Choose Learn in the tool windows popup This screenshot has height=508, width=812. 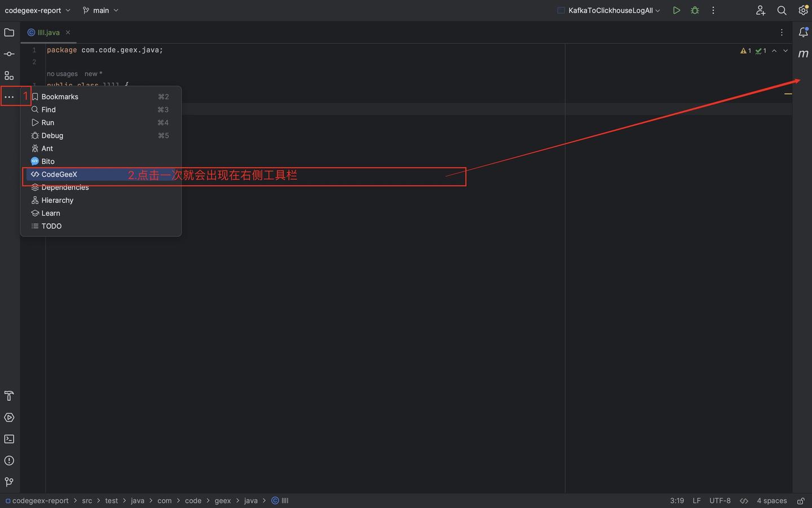click(101, 213)
